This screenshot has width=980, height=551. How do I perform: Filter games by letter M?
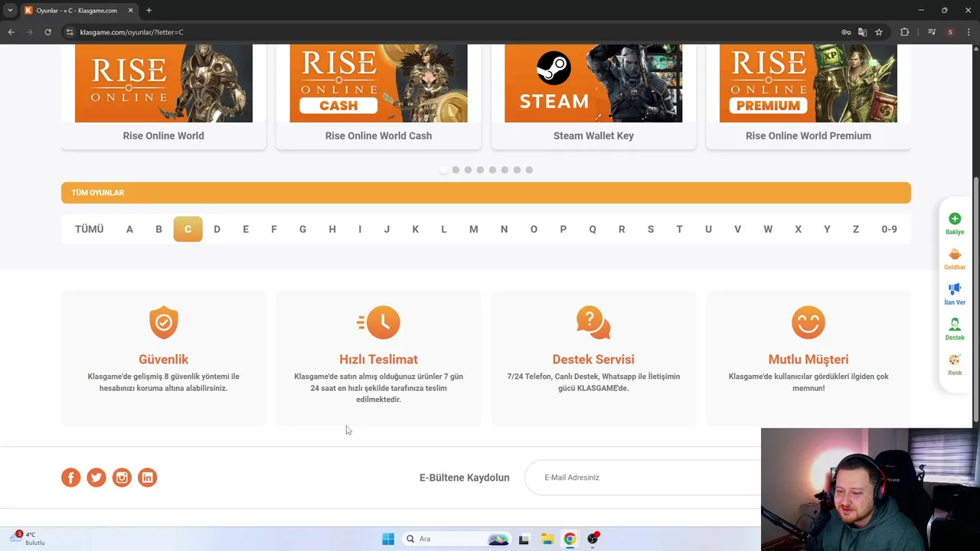473,229
